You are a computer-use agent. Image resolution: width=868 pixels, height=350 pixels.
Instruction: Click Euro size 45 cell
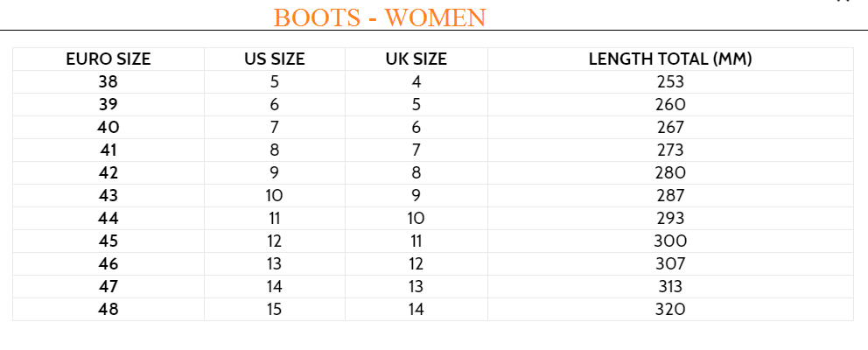pyautogui.click(x=108, y=241)
